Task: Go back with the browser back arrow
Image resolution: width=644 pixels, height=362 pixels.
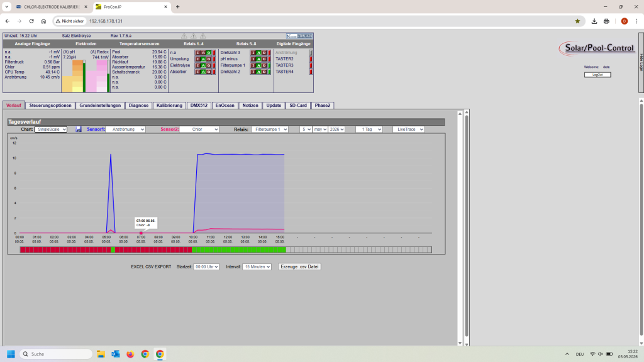Action: (x=8, y=21)
